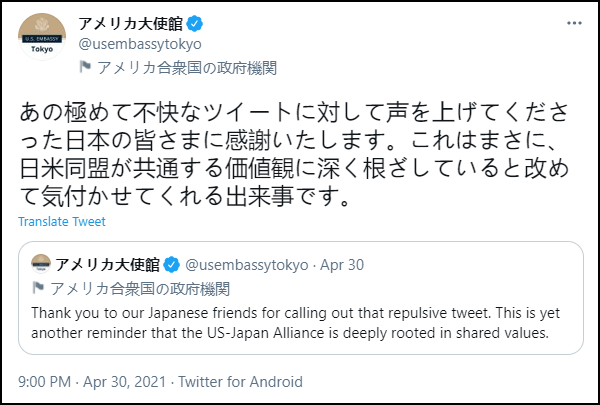
Task: Open the アメリカ大使館 display name at top
Action: (127, 23)
